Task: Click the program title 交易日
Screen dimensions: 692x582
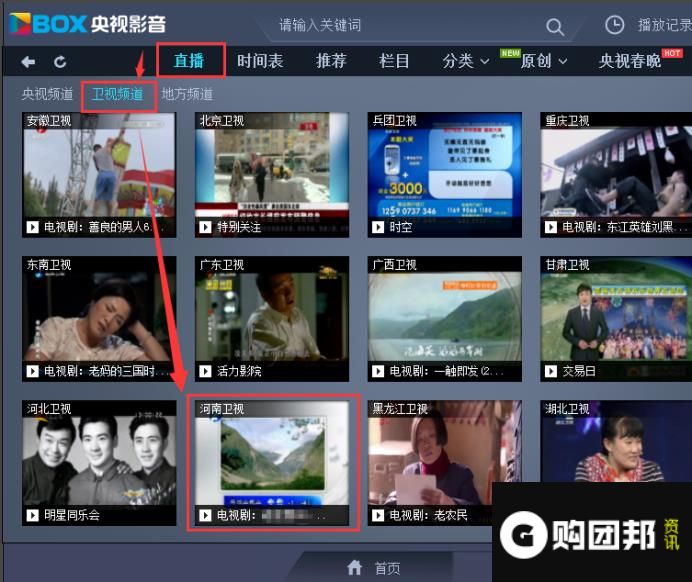Action: click(x=579, y=371)
